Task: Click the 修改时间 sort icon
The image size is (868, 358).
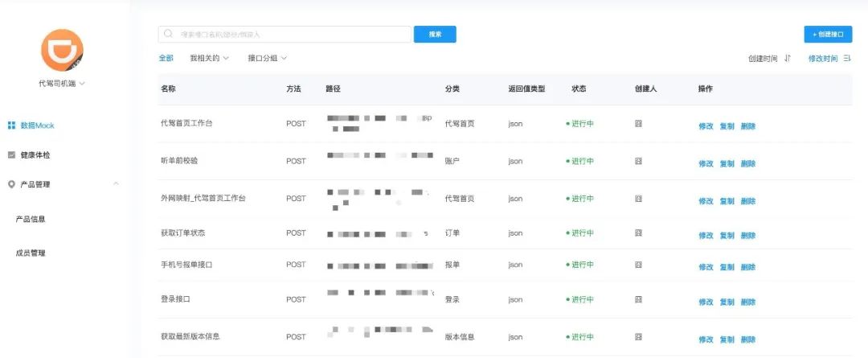Action: [x=847, y=58]
